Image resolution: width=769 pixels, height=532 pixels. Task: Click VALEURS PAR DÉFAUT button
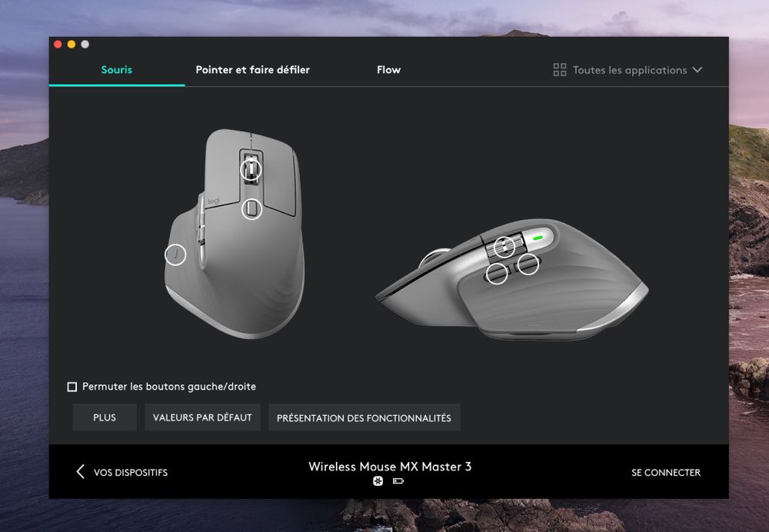click(202, 417)
